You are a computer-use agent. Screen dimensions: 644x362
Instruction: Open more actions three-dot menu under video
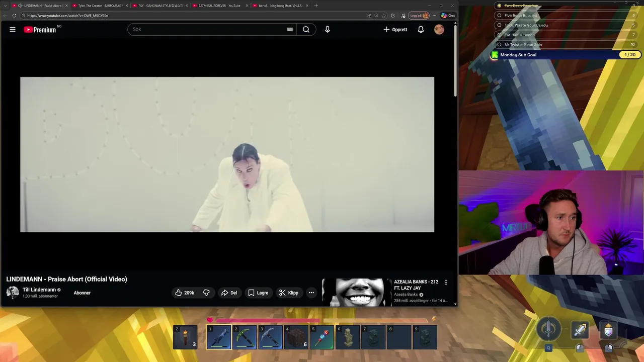pos(311,293)
